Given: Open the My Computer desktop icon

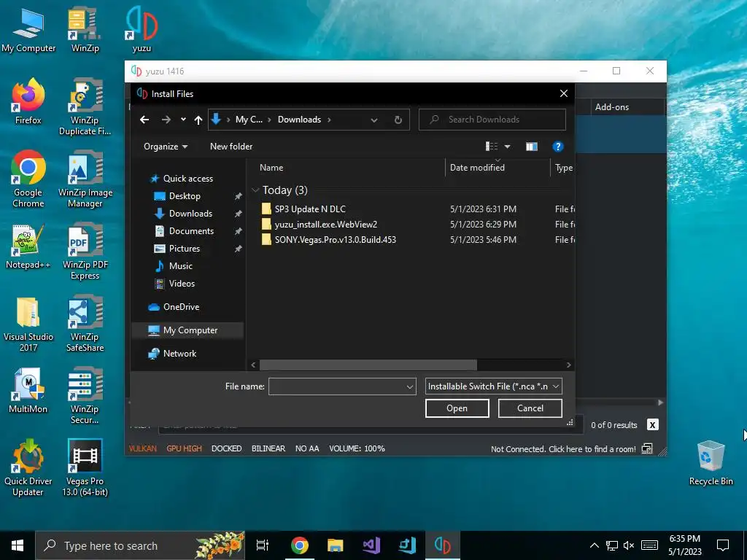Looking at the screenshot, I should tap(28, 31).
